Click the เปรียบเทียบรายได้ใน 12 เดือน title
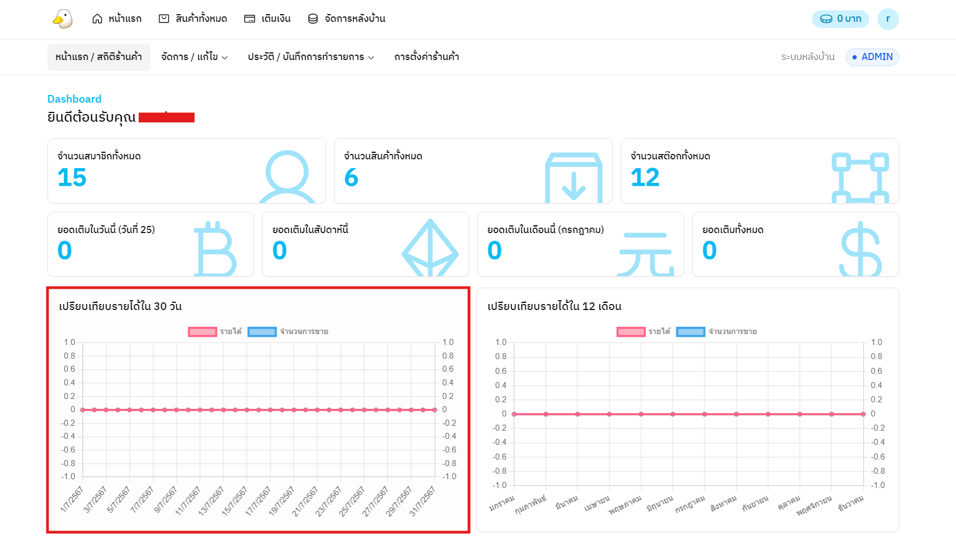The width and height of the screenshot is (956, 560). click(x=555, y=306)
